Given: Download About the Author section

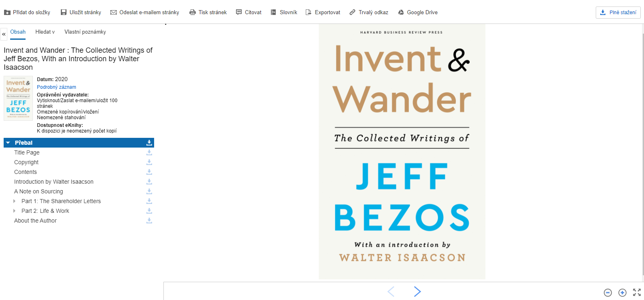Looking at the screenshot, I should click(x=149, y=221).
